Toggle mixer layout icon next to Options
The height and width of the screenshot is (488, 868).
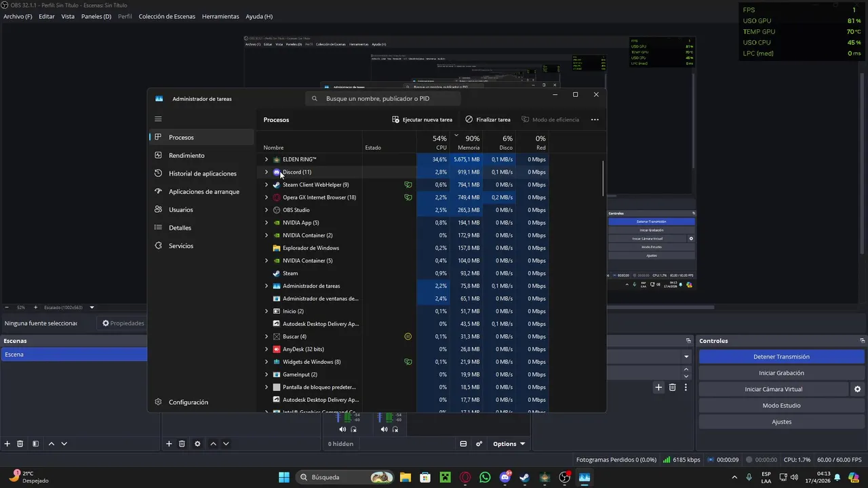point(463,444)
